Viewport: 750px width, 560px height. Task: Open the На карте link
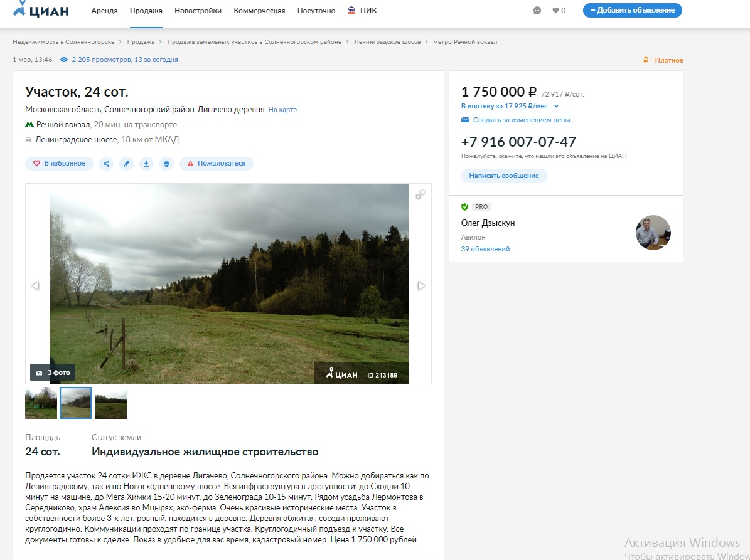click(x=282, y=110)
